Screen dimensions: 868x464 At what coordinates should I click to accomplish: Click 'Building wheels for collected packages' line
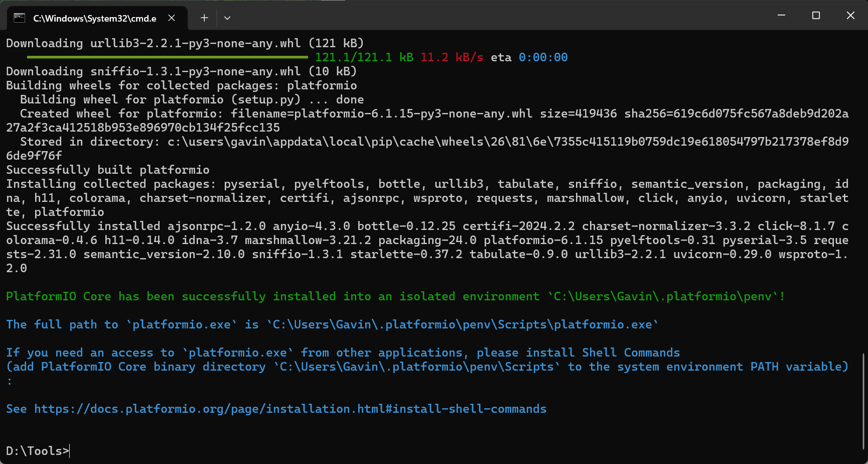182,85
